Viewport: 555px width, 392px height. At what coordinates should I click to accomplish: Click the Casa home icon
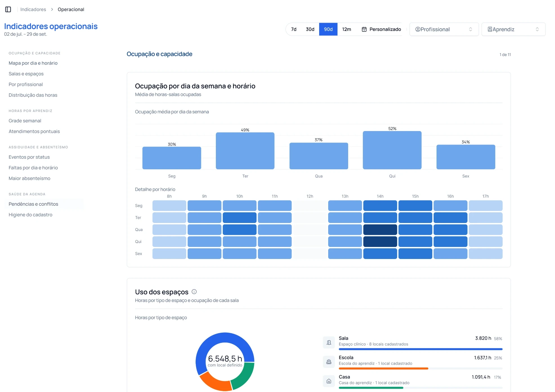329,381
